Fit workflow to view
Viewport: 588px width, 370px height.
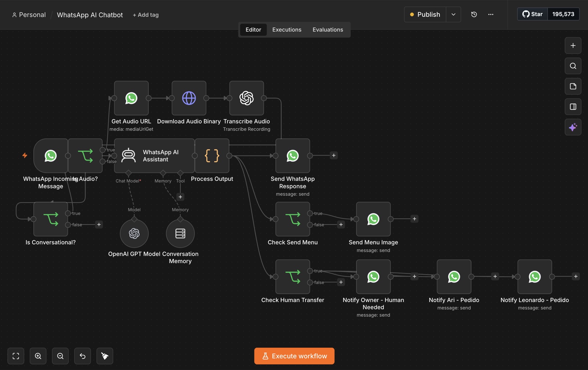pos(16,356)
